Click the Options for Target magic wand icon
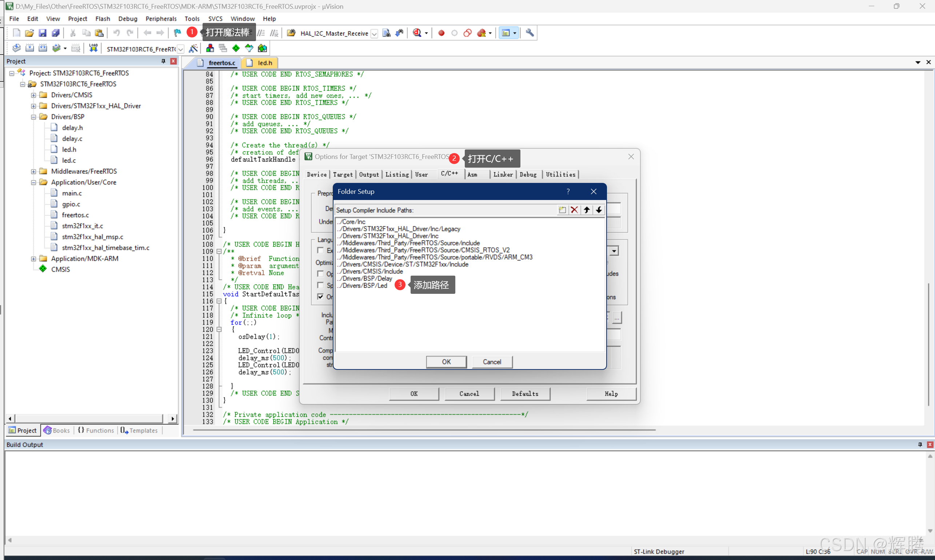 (x=193, y=48)
